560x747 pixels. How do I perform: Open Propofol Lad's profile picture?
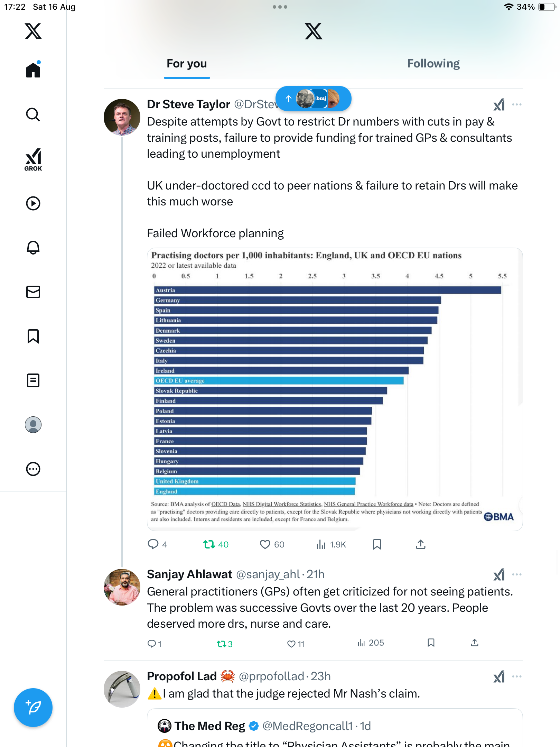coord(122,689)
